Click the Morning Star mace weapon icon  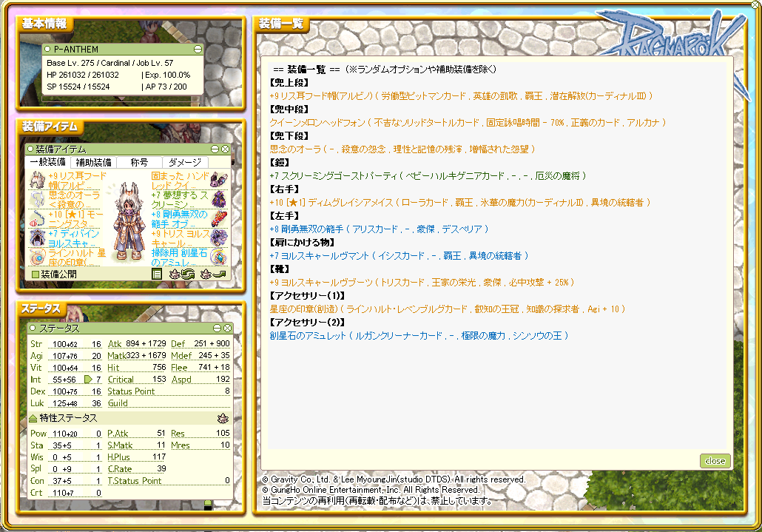click(x=37, y=218)
